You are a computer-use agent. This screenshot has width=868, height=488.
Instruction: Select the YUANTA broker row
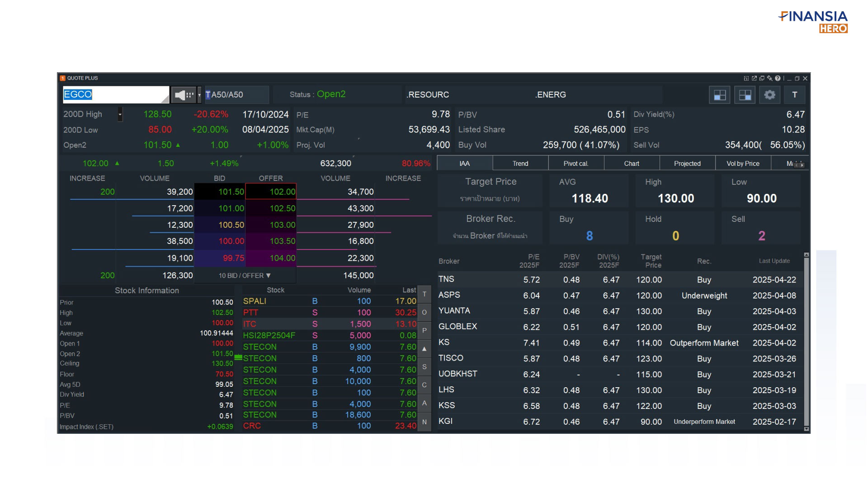[x=620, y=311]
